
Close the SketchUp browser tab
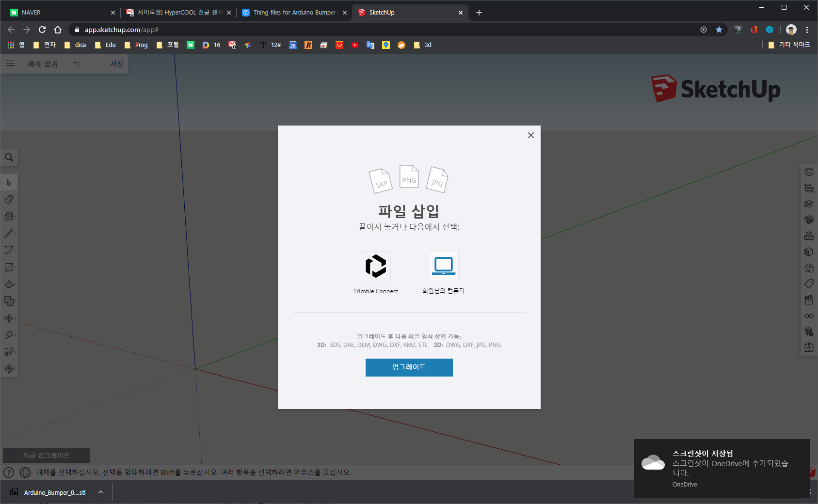point(461,13)
